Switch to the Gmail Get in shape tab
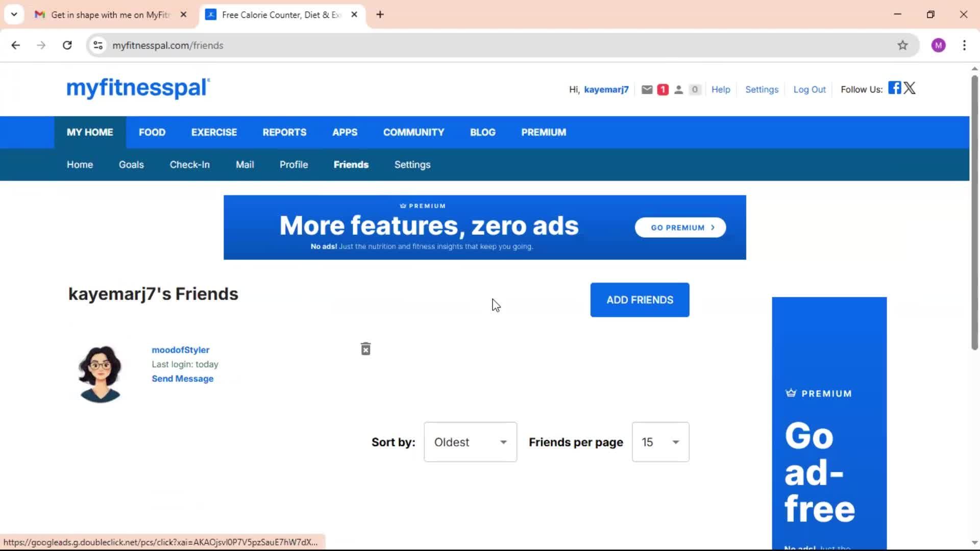This screenshot has height=551, width=980. tap(110, 15)
